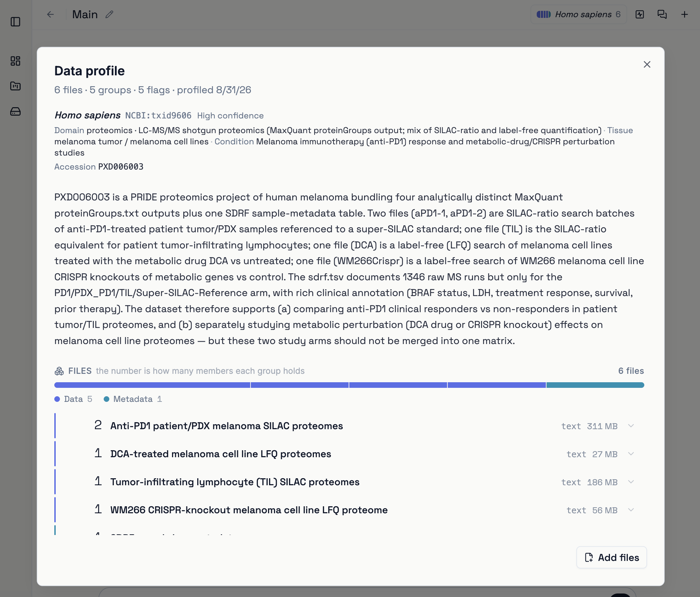Close the Data profile dialog

(x=647, y=64)
